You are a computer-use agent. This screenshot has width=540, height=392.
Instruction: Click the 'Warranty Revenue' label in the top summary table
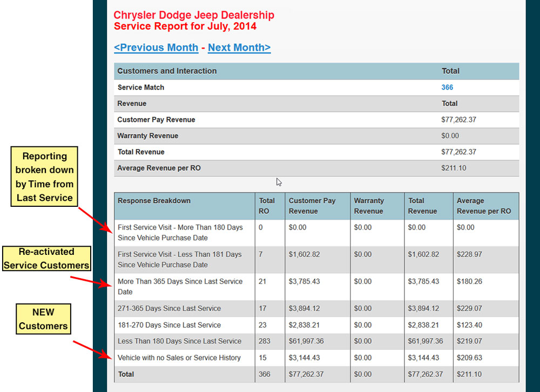pos(148,136)
